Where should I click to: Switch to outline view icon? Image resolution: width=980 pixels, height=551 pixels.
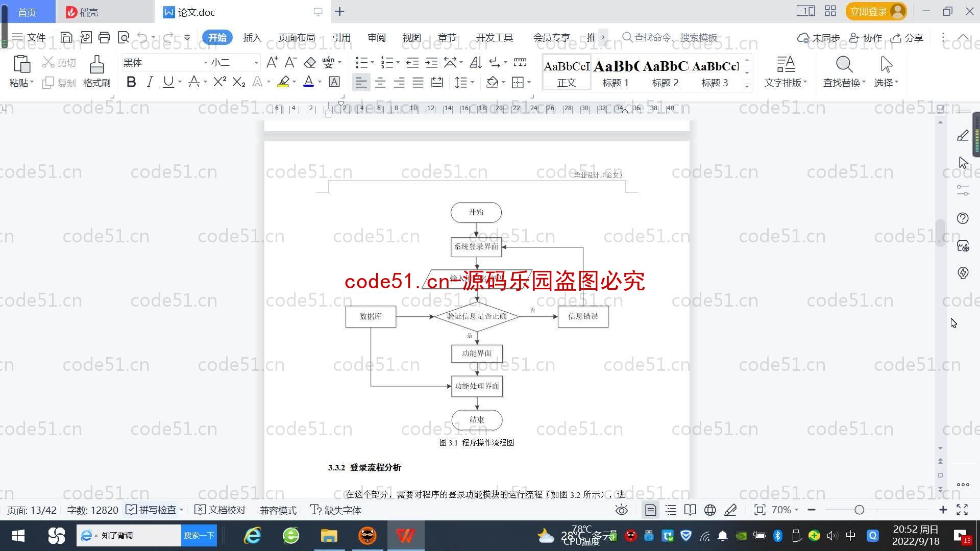click(x=671, y=510)
